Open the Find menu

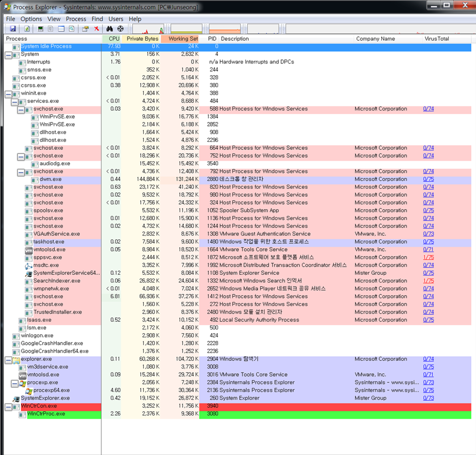point(97,19)
